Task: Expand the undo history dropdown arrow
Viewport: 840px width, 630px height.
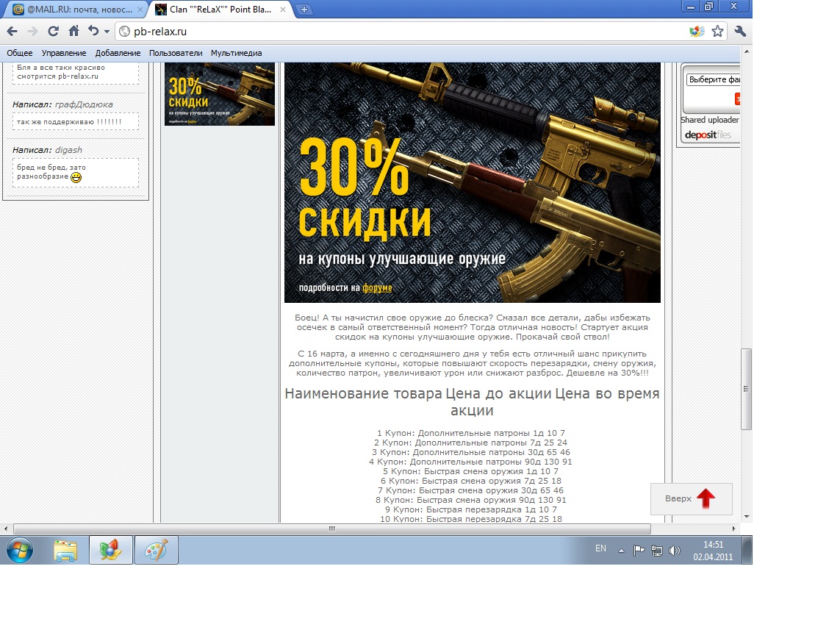Action: [x=107, y=32]
